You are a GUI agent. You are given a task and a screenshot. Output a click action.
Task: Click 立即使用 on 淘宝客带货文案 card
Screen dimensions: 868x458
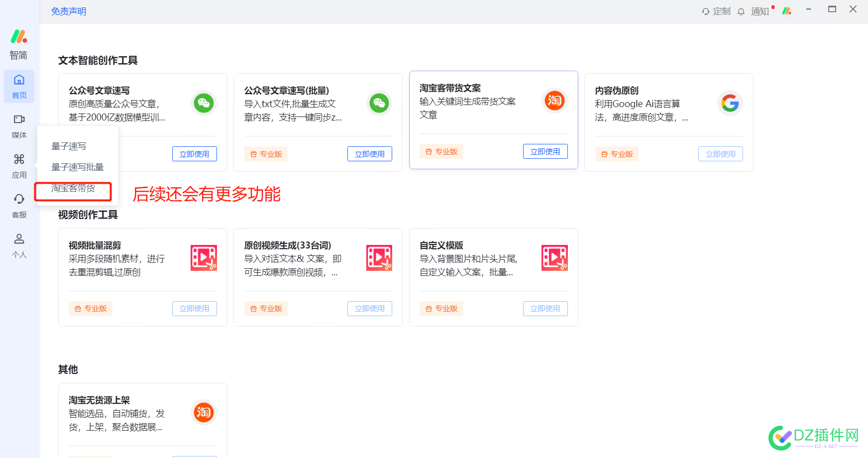click(545, 151)
